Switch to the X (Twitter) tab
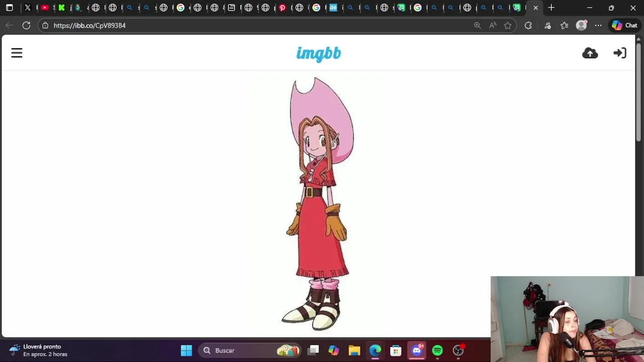 click(28, 8)
